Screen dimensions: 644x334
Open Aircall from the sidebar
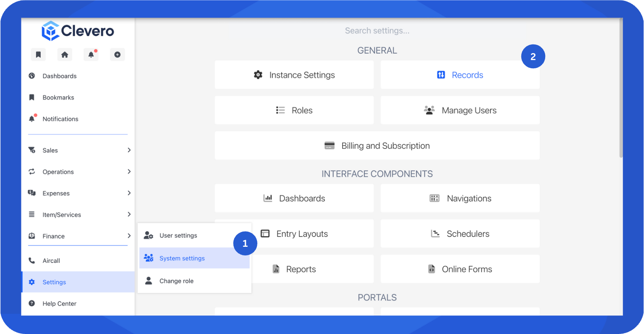click(x=78, y=260)
